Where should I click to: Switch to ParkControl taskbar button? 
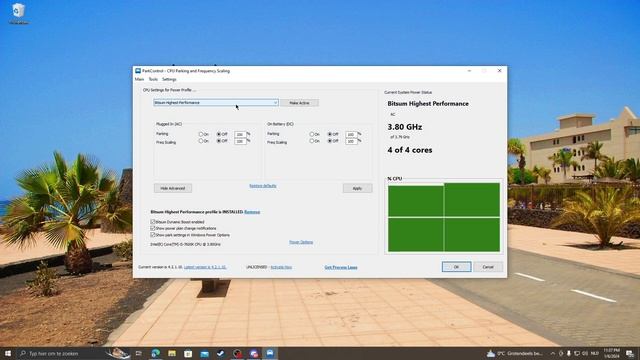tap(270, 353)
